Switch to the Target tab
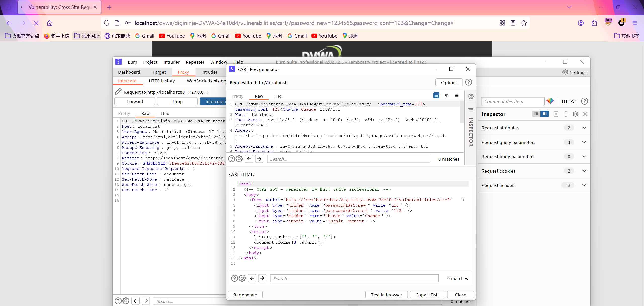The width and height of the screenshot is (644, 306). coord(159,72)
